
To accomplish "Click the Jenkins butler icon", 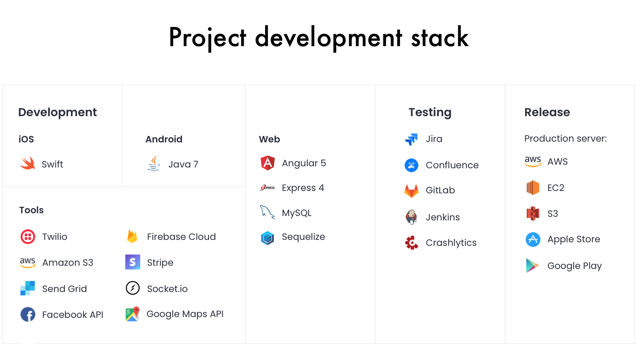I will pos(411,217).
